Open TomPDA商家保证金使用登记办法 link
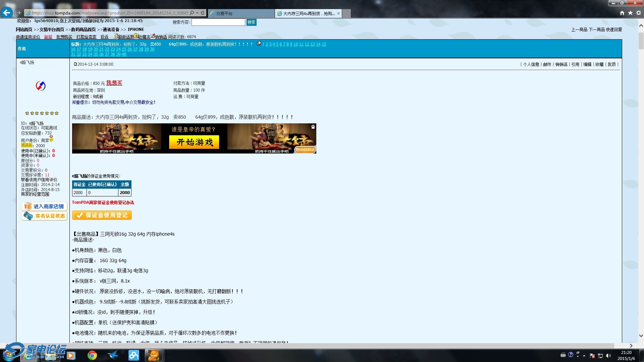 103,202
